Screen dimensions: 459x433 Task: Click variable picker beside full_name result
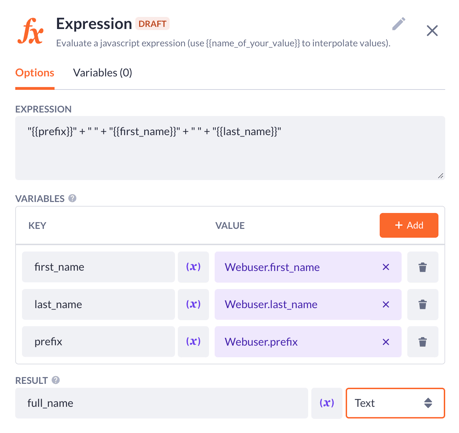click(327, 403)
